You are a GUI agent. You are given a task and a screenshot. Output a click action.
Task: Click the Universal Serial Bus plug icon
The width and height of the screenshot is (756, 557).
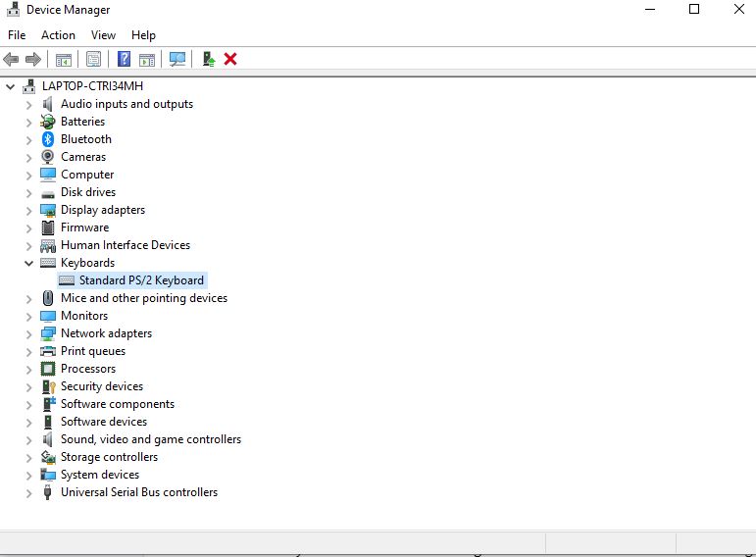[x=47, y=492]
